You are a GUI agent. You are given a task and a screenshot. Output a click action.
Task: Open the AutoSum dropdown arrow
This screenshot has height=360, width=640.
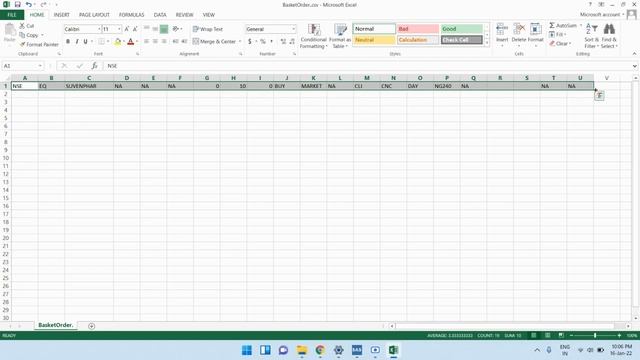coord(580,25)
